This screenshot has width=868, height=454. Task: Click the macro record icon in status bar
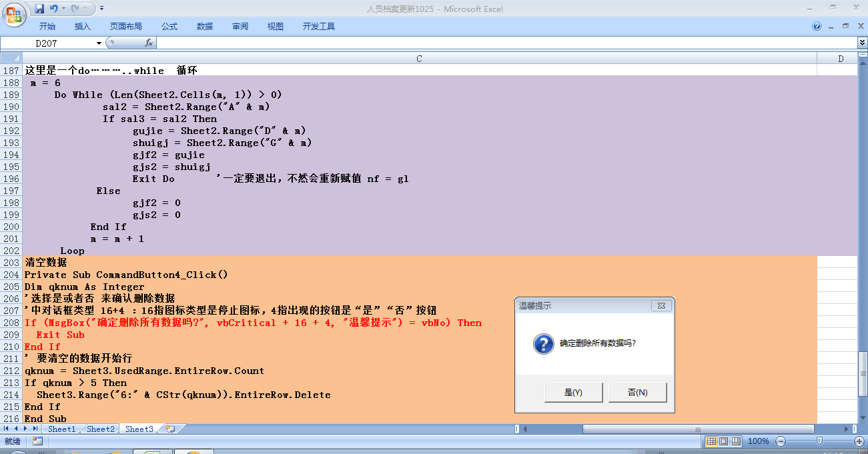(x=37, y=441)
